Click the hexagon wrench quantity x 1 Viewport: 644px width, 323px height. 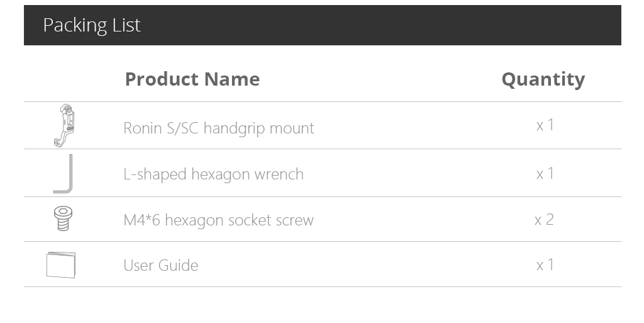click(545, 173)
